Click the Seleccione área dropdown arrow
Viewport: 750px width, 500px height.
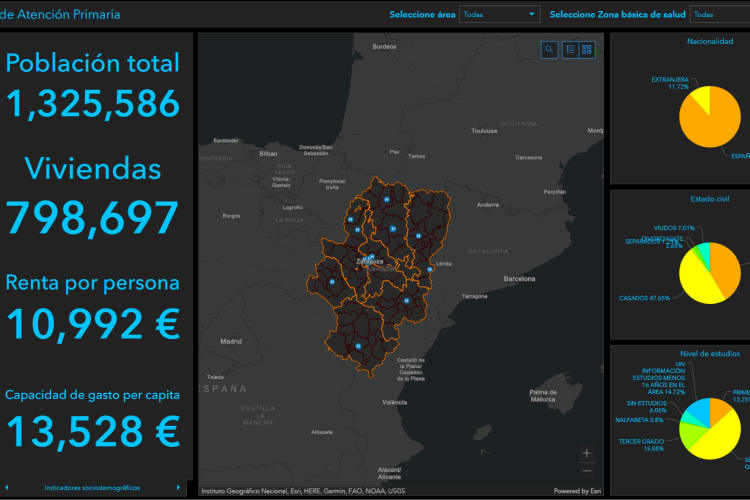click(531, 14)
